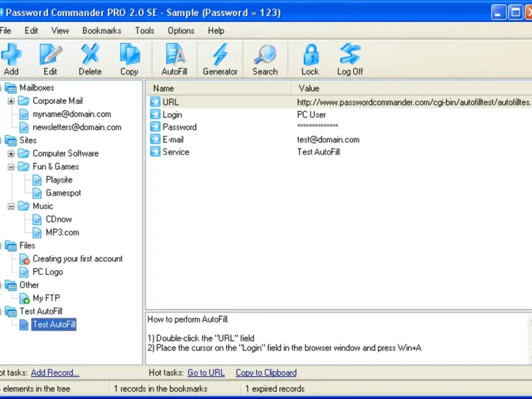Click the passwordcommander.com URL value
The height and width of the screenshot is (399, 532).
point(414,102)
